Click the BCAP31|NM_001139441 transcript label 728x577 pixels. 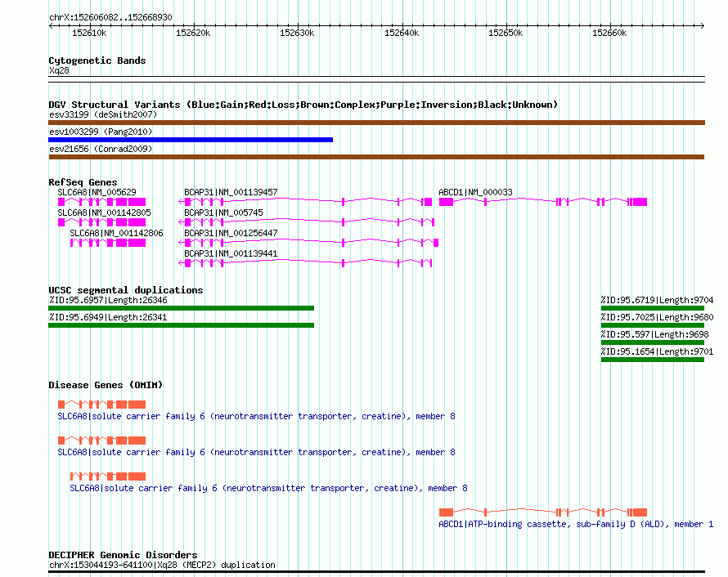tap(231, 253)
